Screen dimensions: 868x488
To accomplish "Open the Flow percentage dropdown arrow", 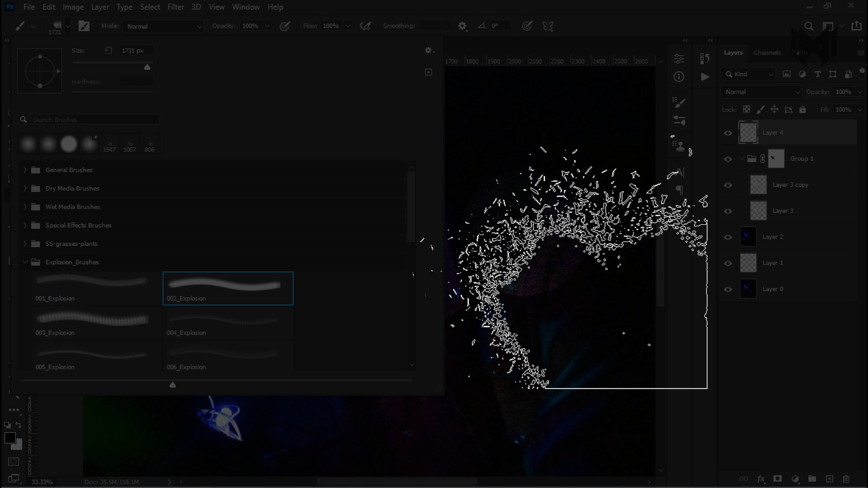I will (x=348, y=26).
